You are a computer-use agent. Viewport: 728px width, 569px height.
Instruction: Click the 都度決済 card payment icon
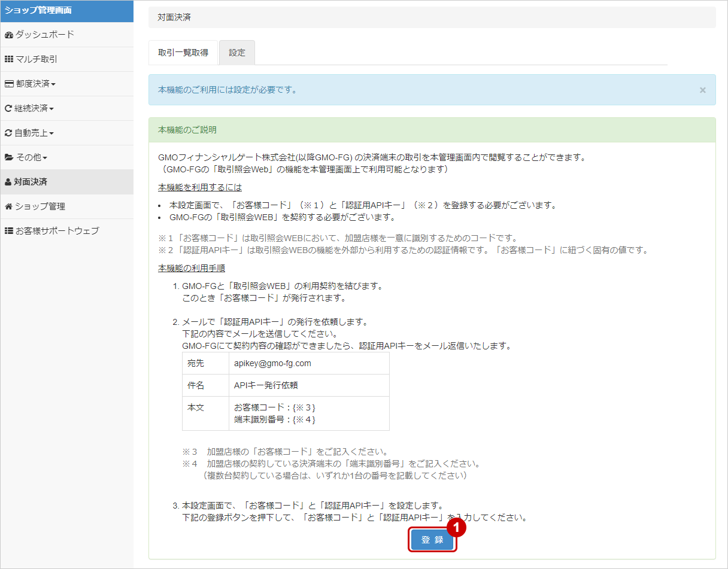(x=10, y=84)
